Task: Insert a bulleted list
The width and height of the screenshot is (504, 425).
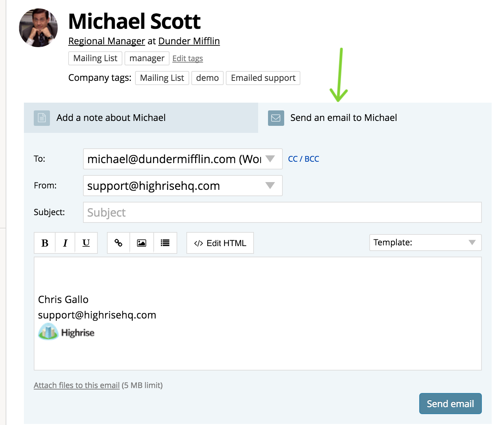Action: [165, 243]
